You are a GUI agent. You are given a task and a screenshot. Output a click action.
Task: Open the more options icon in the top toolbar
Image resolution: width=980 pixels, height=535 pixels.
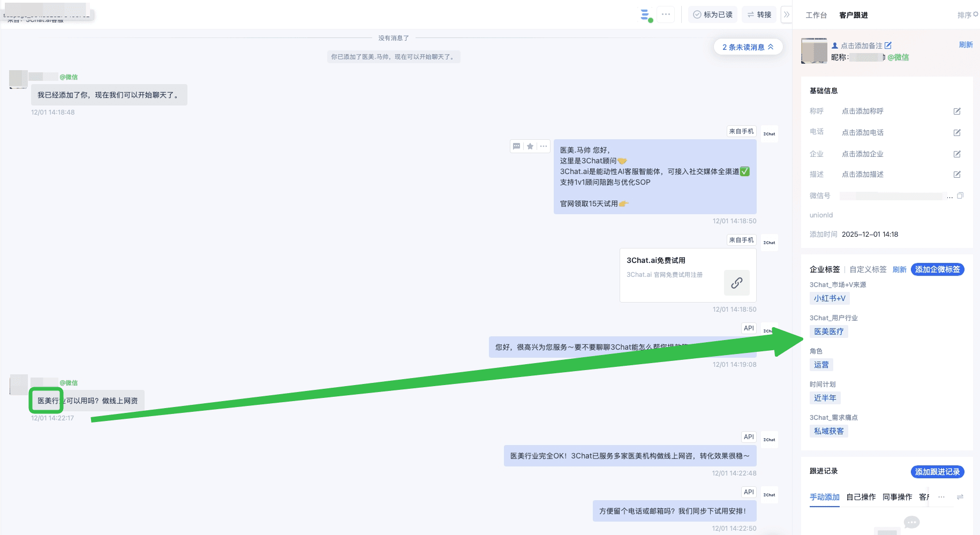point(665,14)
